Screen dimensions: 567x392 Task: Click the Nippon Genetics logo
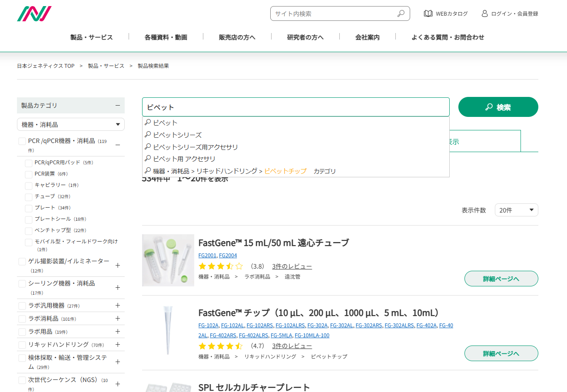click(x=34, y=13)
